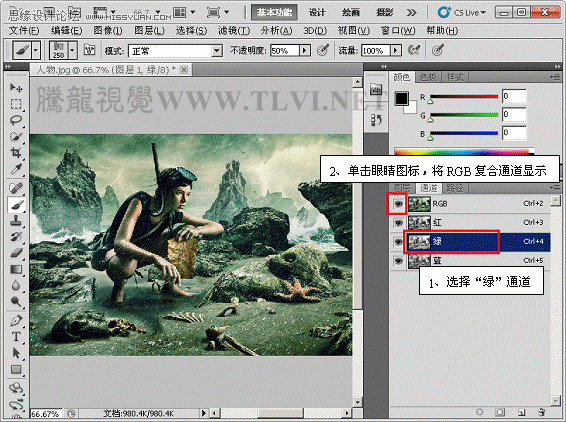Save selection as channel icon
Viewport: 566px width, 422px height.
pos(500,412)
